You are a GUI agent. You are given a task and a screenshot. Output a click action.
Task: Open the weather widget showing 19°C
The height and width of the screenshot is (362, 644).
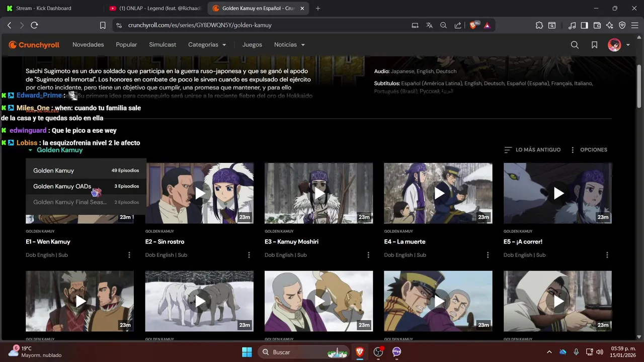(x=35, y=352)
